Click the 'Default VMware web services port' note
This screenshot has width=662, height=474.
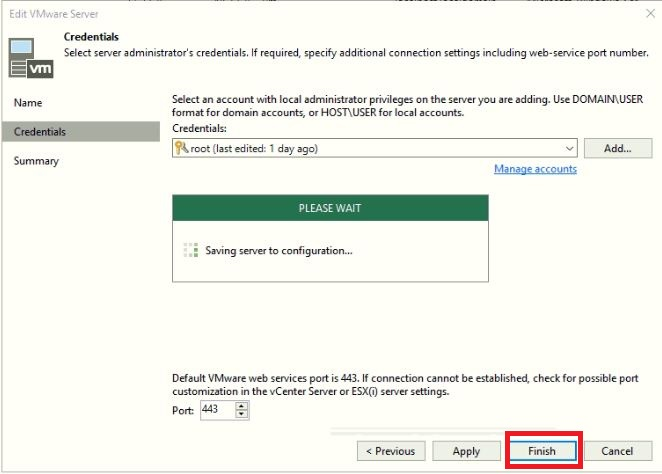point(405,385)
